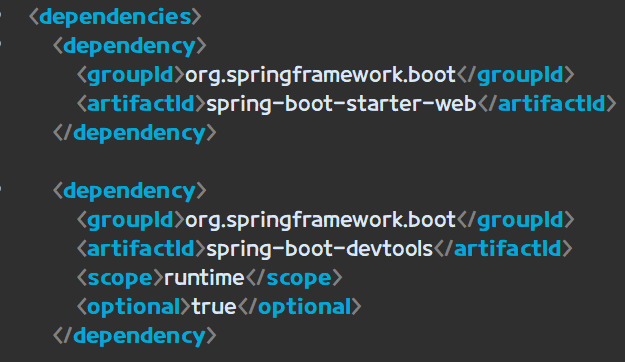Viewport: 625px width, 362px height.
Task: Click org.springframework.boot groupId value above spring-boot-devtools
Action: pos(320,220)
